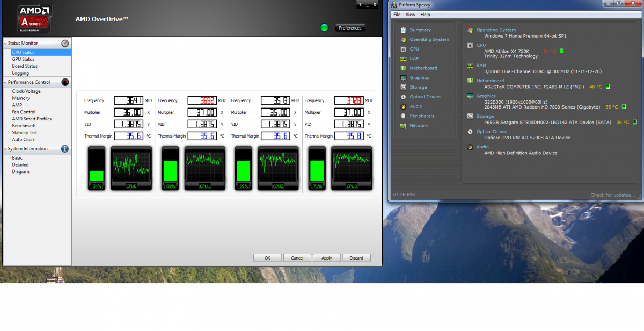Open the Benchmark page

pyautogui.click(x=24, y=126)
